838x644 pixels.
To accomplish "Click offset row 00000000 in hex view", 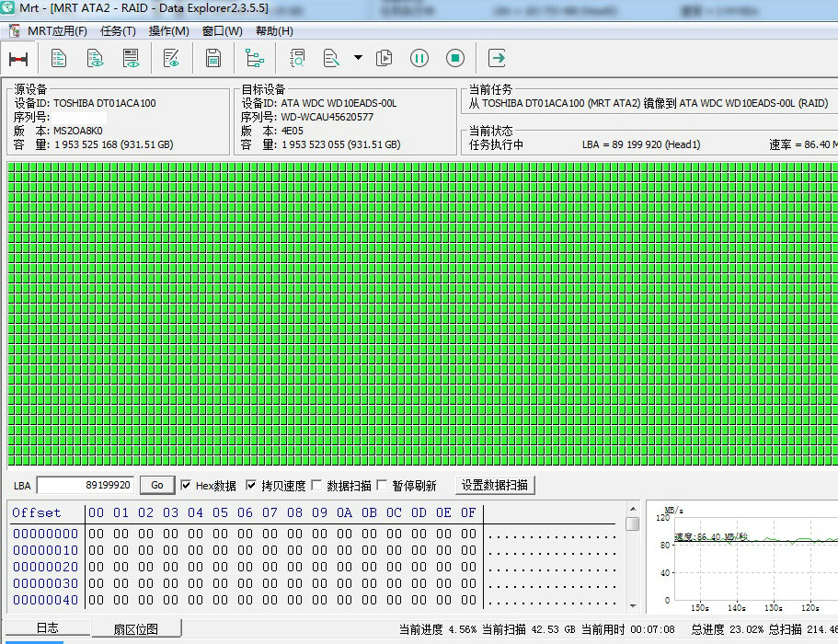I will (x=45, y=534).
